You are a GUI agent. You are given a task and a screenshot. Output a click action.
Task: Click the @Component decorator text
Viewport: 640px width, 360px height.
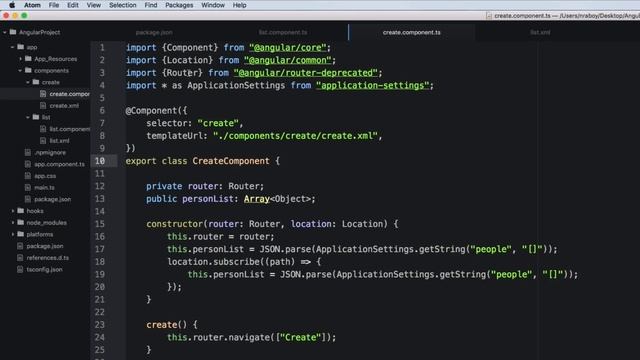click(151, 110)
